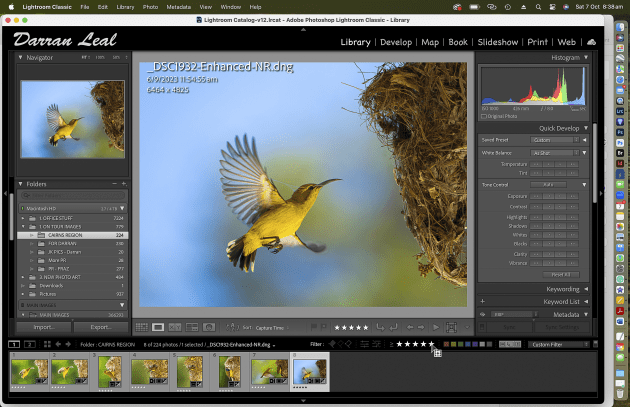
Task: Open second window display button 2
Action: click(30, 344)
